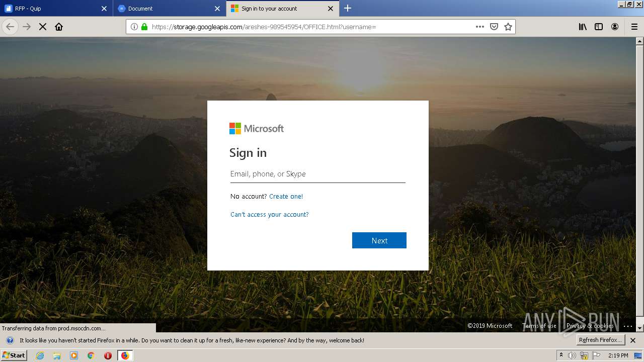
Task: Launch Chrome from the taskbar
Action: pos(91,355)
